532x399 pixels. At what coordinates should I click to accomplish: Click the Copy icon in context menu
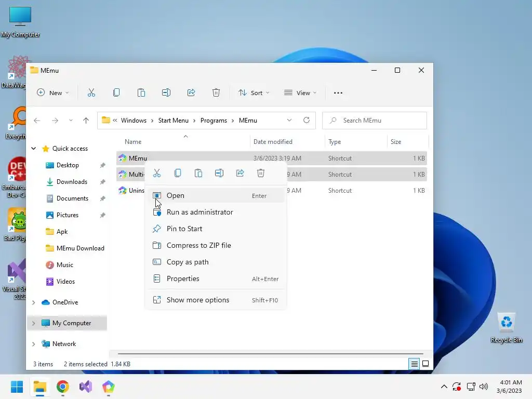tap(178, 174)
